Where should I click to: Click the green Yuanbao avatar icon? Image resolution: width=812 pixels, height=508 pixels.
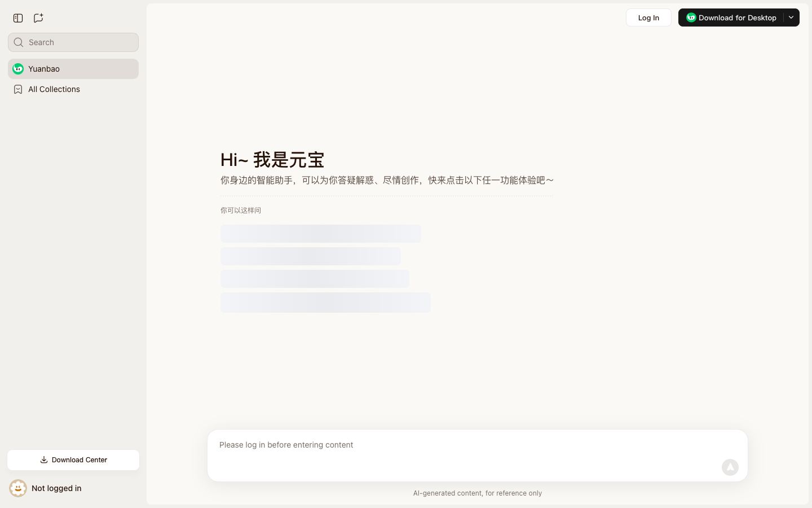pos(18,69)
